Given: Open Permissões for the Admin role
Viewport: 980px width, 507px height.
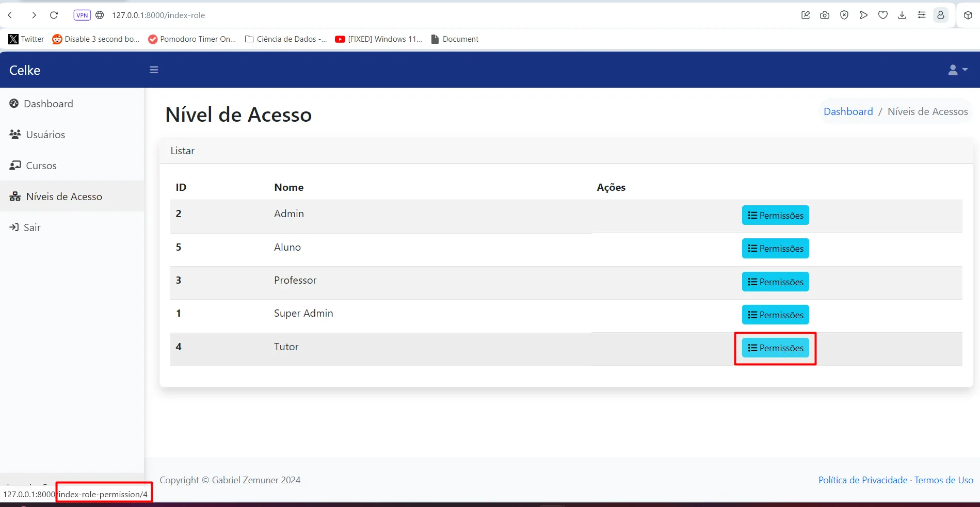Looking at the screenshot, I should tap(775, 216).
